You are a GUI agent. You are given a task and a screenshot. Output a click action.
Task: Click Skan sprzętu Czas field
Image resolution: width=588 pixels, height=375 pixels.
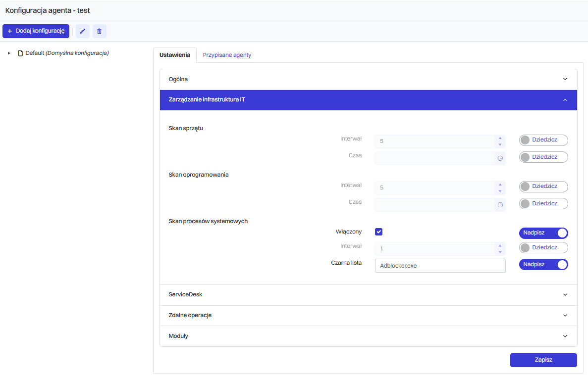pos(435,158)
